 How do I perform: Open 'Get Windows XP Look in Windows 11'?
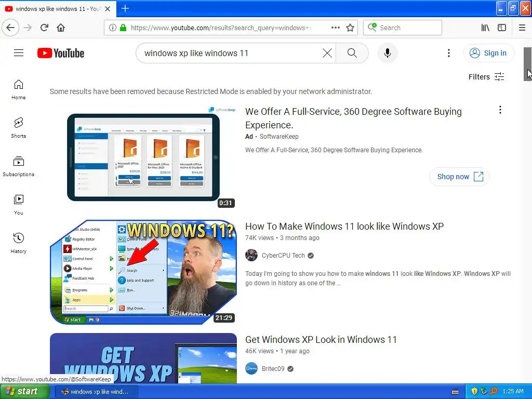pyautogui.click(x=321, y=340)
